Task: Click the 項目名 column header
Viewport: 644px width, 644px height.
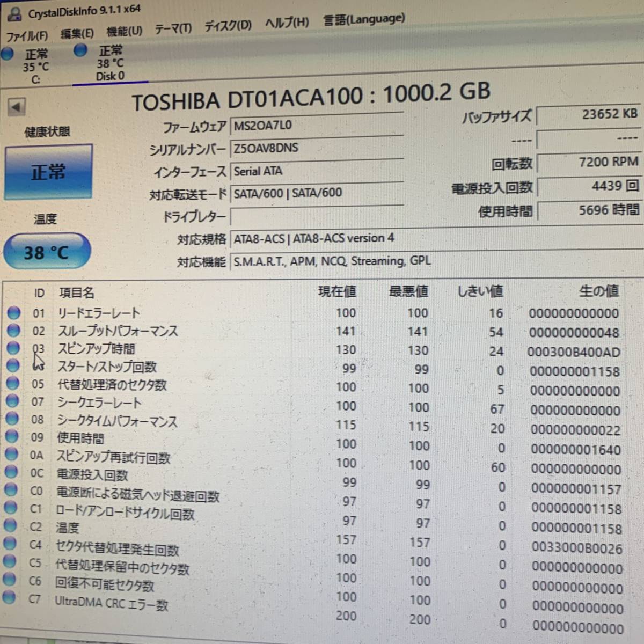Action: (x=77, y=292)
